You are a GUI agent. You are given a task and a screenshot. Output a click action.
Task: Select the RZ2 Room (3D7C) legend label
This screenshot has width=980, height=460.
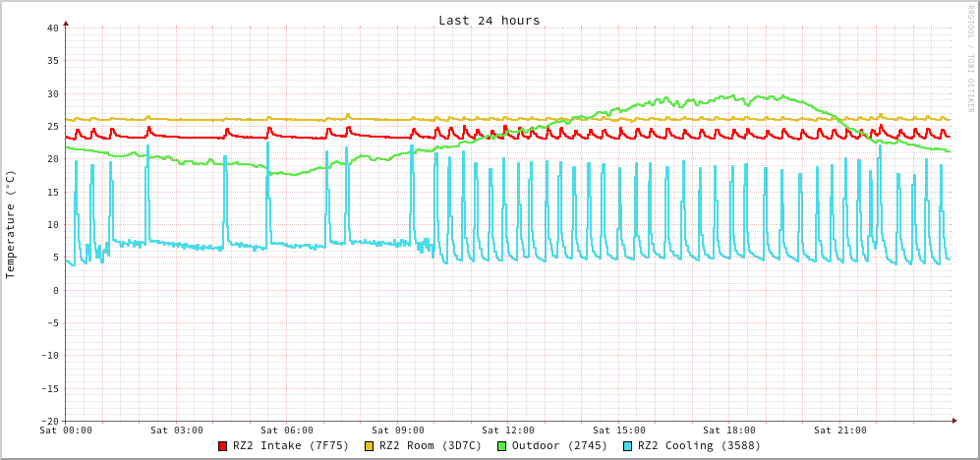point(431,446)
